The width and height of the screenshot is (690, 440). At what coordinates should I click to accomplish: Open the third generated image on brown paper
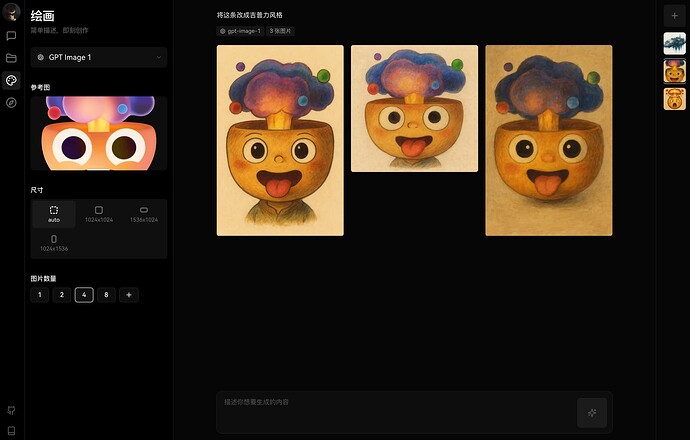pyautogui.click(x=549, y=140)
